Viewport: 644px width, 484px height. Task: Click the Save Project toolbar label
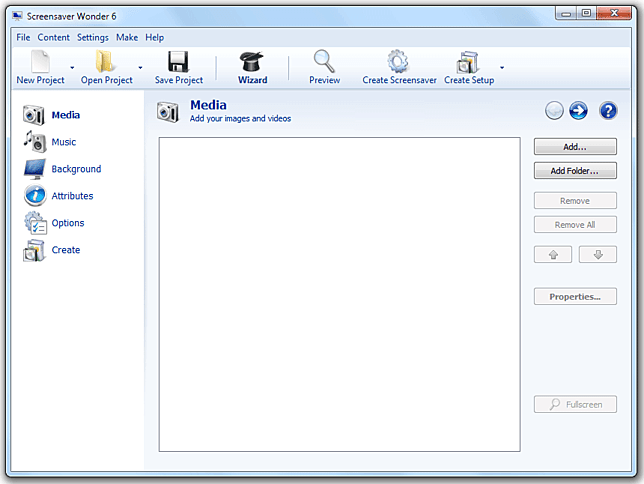179,80
